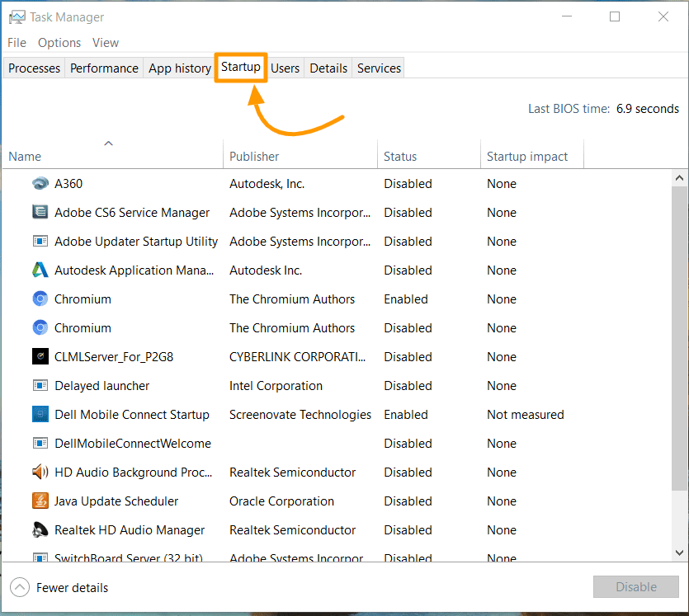Select the Adobe Updater Startup Utility entry
Screen dimensions: 689x616
click(x=136, y=242)
